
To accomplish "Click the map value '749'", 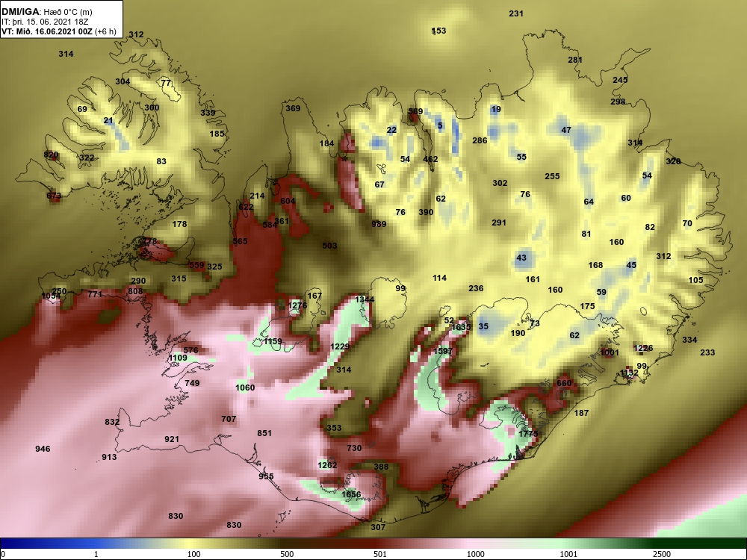I will pyautogui.click(x=192, y=383).
